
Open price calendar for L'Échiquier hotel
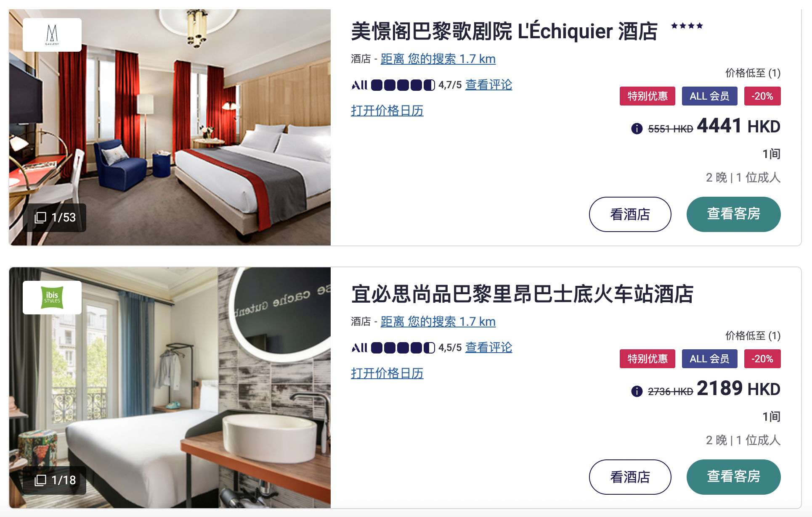click(x=387, y=111)
